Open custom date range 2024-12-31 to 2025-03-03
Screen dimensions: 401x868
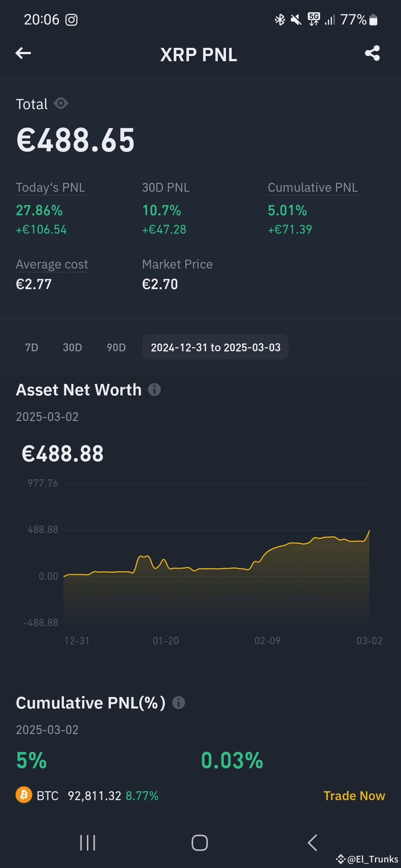tap(215, 347)
